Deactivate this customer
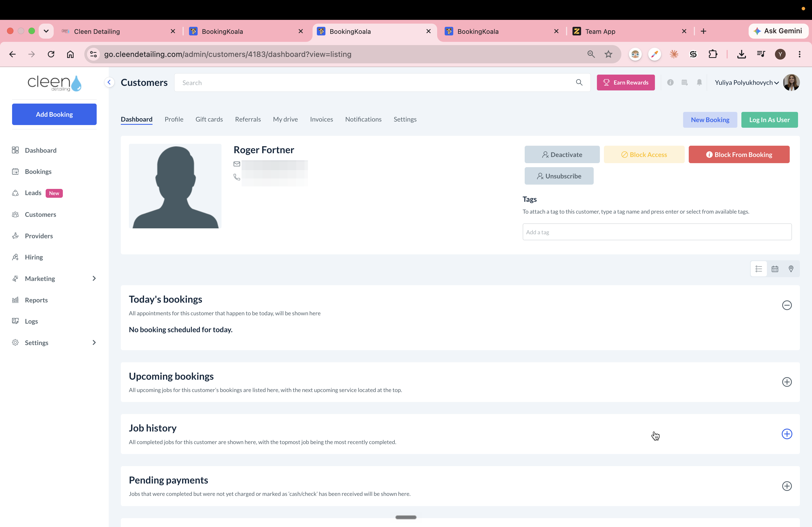 coord(562,154)
